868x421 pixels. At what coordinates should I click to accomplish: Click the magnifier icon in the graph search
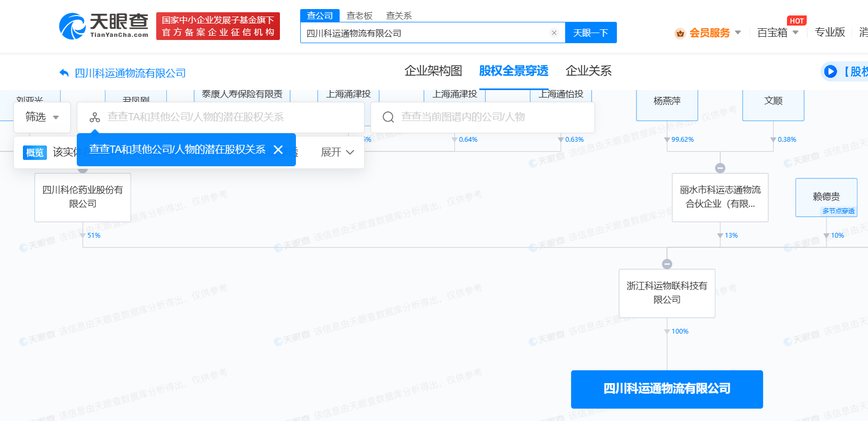389,117
